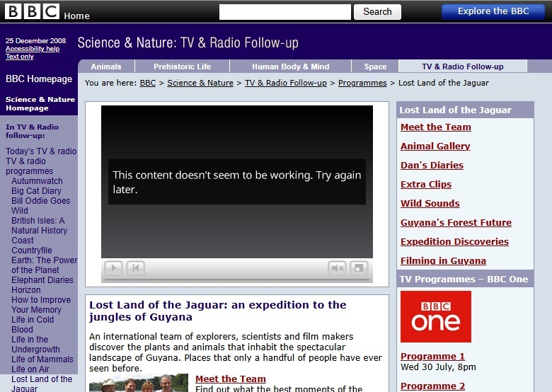Screen dimensions: 552x392
Task: Go to BBC Homepage in sidebar
Action: 39,79
